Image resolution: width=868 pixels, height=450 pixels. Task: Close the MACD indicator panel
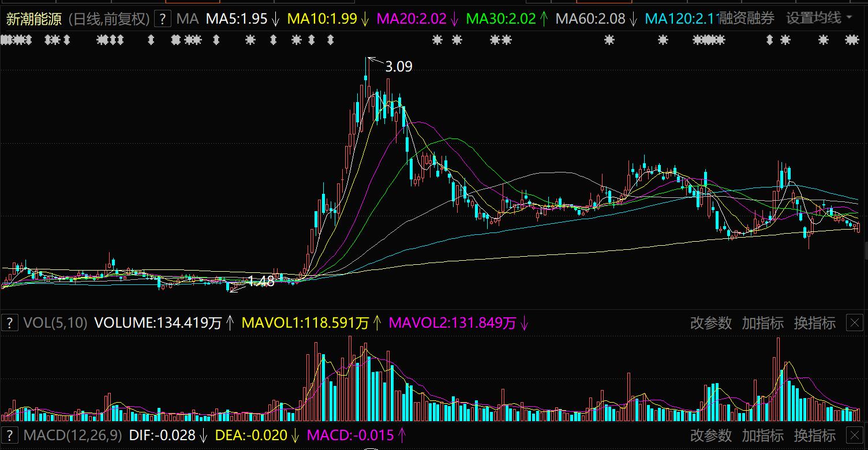tap(854, 435)
